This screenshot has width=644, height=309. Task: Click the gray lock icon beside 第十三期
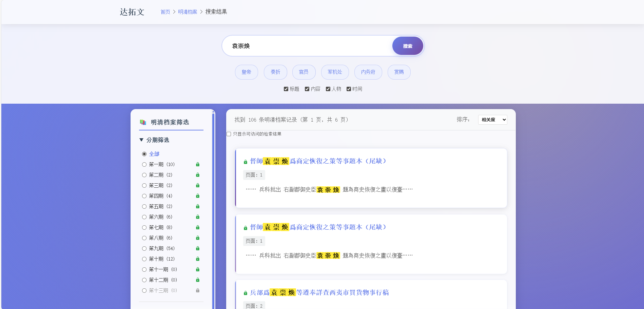click(198, 290)
